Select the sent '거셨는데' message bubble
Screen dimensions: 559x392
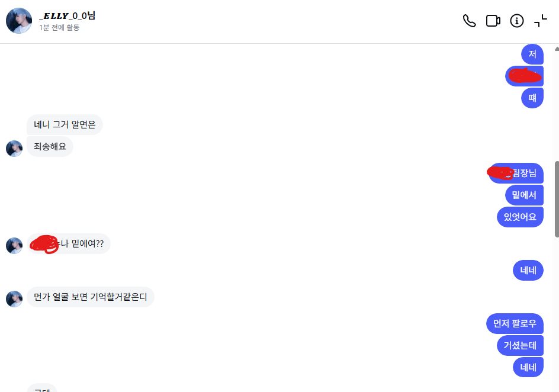tap(519, 345)
